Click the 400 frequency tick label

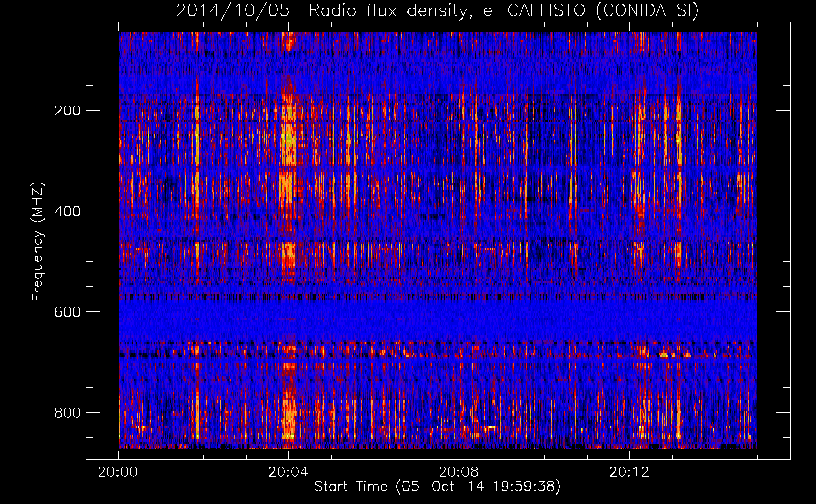click(x=67, y=211)
